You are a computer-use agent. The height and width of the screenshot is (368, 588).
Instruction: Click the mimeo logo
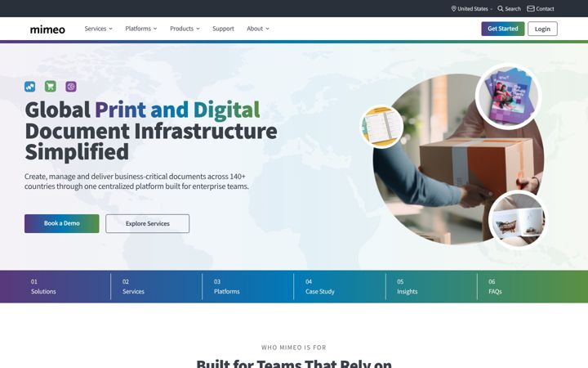pos(47,29)
